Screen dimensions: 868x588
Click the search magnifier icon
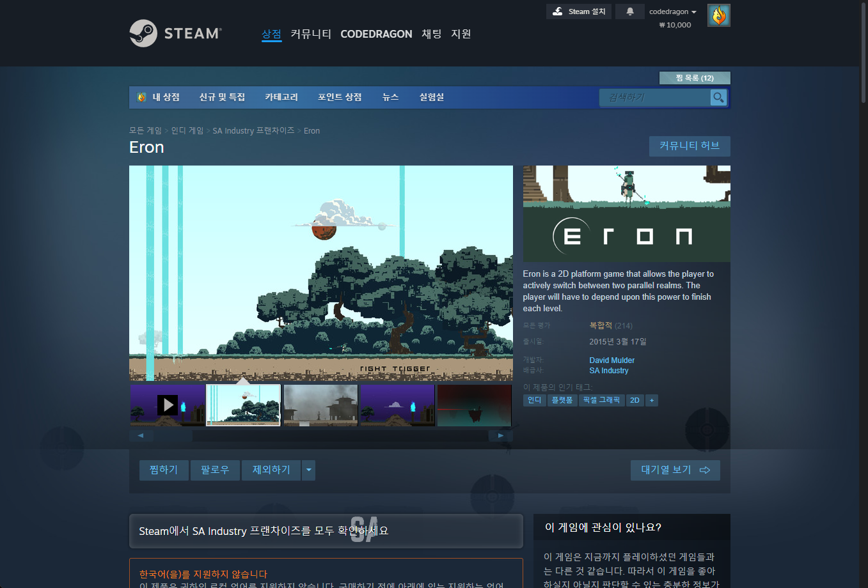(x=718, y=97)
